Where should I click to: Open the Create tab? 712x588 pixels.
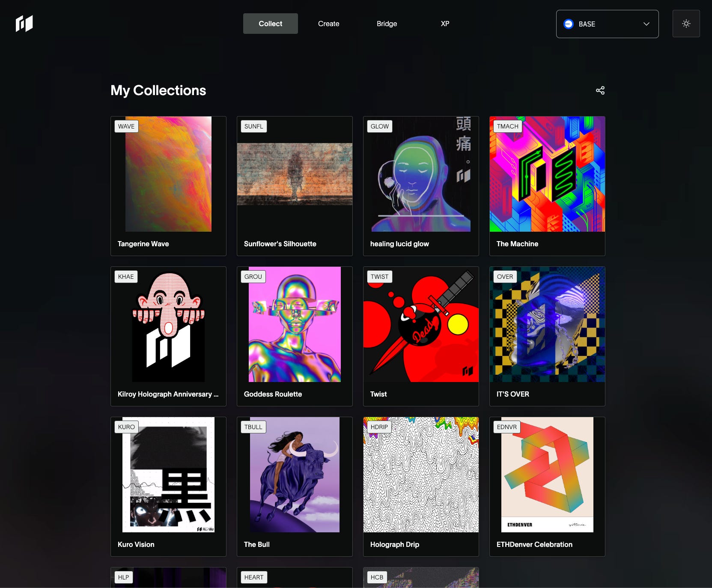click(x=329, y=24)
